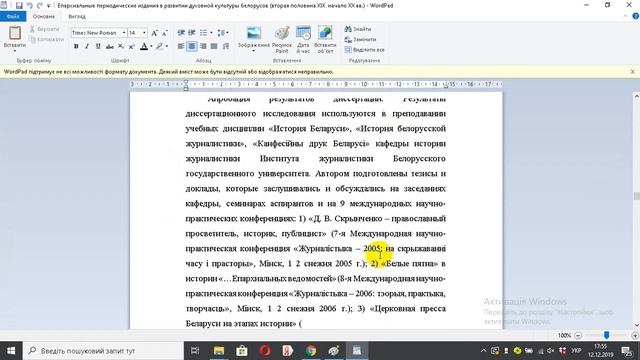Click Копіювати (copy) in clipboard group
Image resolution: width=640 pixels, height=360 pixels.
click(x=47, y=40)
